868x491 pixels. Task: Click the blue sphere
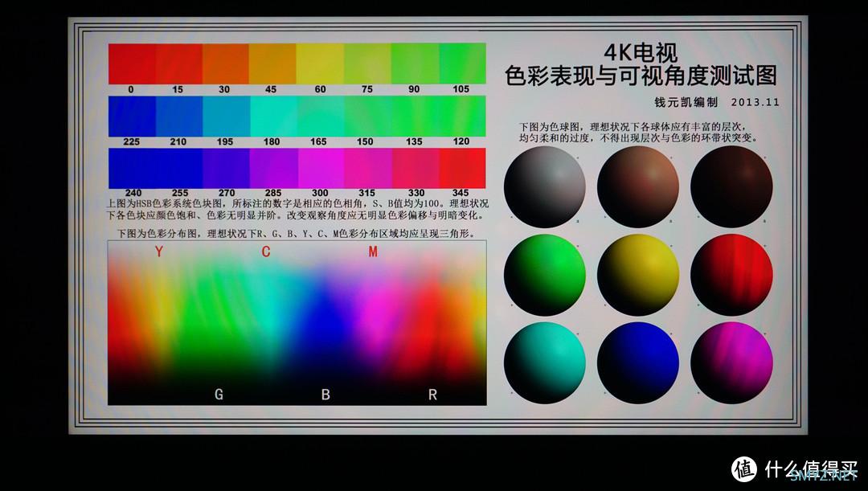637,363
